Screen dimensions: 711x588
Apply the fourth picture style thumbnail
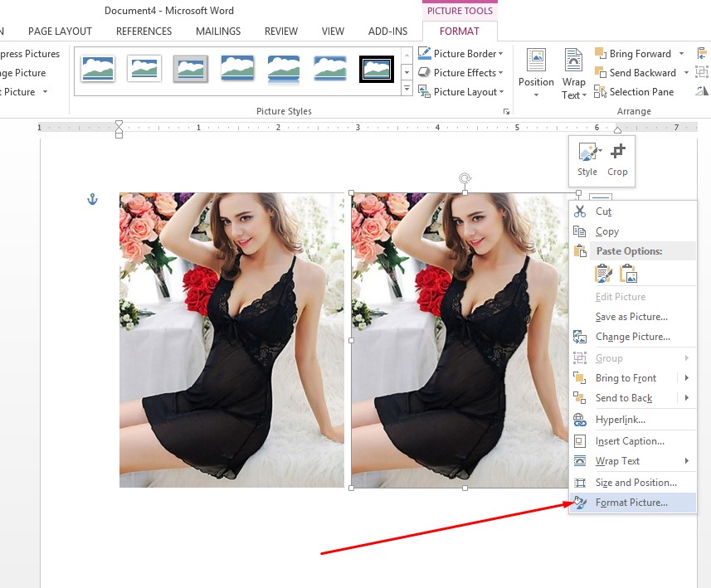[237, 69]
